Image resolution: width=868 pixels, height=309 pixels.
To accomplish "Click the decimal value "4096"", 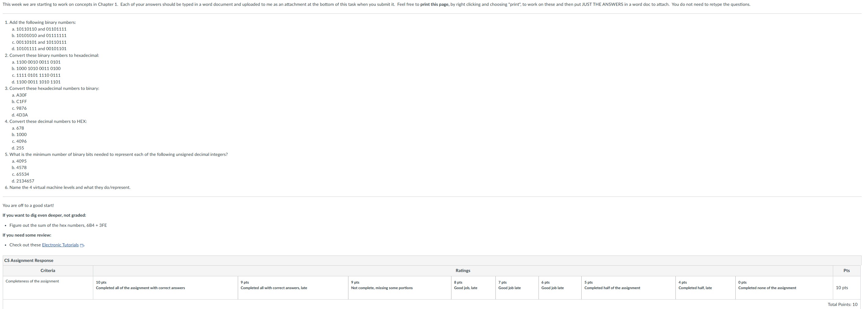I will [22, 141].
